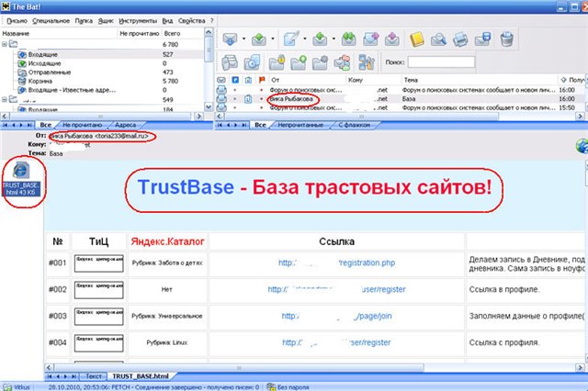588x391 pixels.
Task: Switch to С флажком message list tab
Action: (355, 125)
